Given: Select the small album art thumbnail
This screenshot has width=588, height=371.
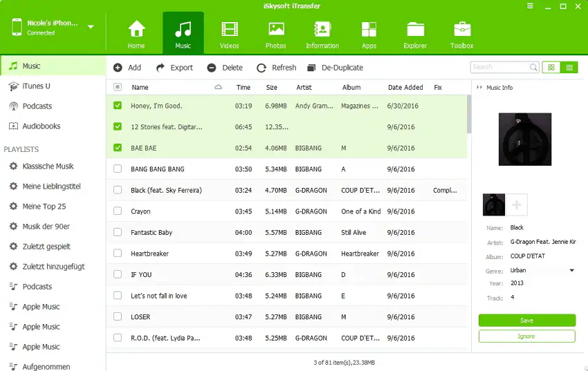Looking at the screenshot, I should pyautogui.click(x=493, y=204).
